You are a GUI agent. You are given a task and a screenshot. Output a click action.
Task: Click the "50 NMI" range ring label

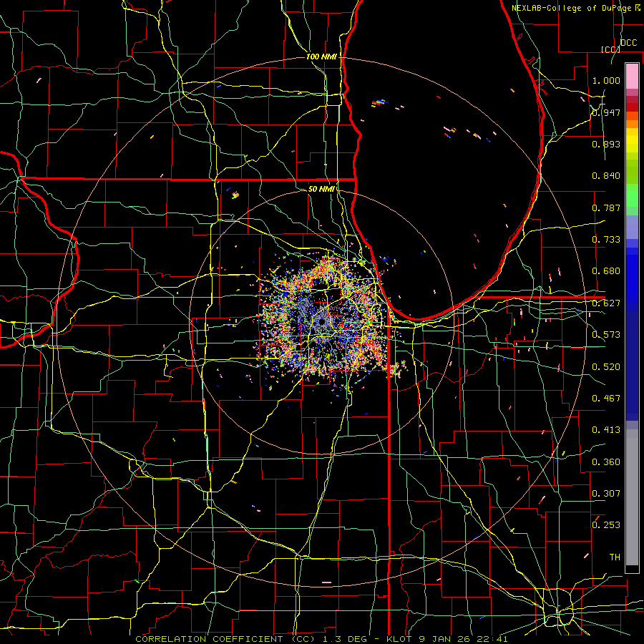pyautogui.click(x=321, y=189)
